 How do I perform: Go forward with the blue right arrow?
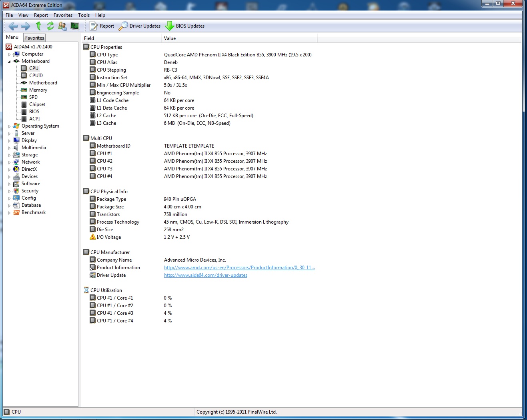pyautogui.click(x=26, y=26)
